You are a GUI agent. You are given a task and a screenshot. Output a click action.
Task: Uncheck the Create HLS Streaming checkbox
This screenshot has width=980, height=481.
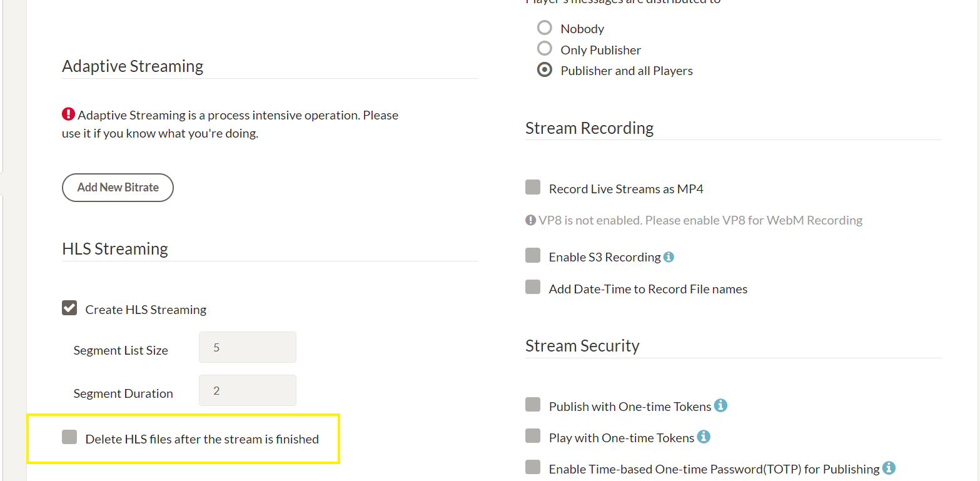click(x=69, y=308)
